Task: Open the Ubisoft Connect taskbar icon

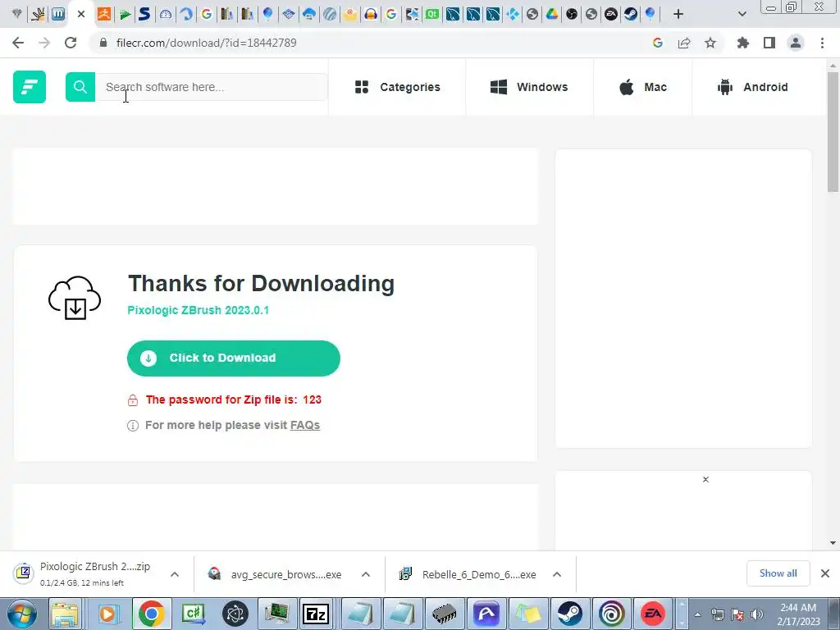Action: pyautogui.click(x=611, y=614)
